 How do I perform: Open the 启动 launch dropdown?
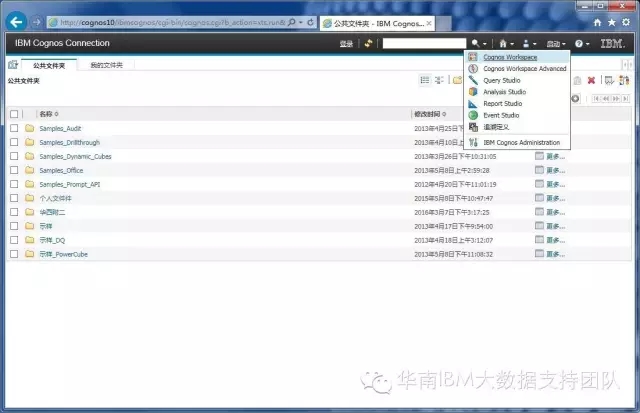(x=556, y=44)
